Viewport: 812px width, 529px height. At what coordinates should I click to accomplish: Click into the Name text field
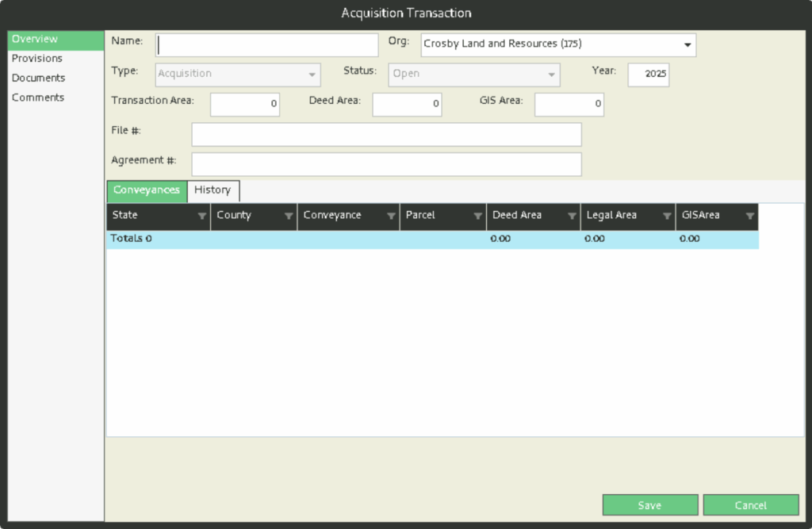pos(267,45)
